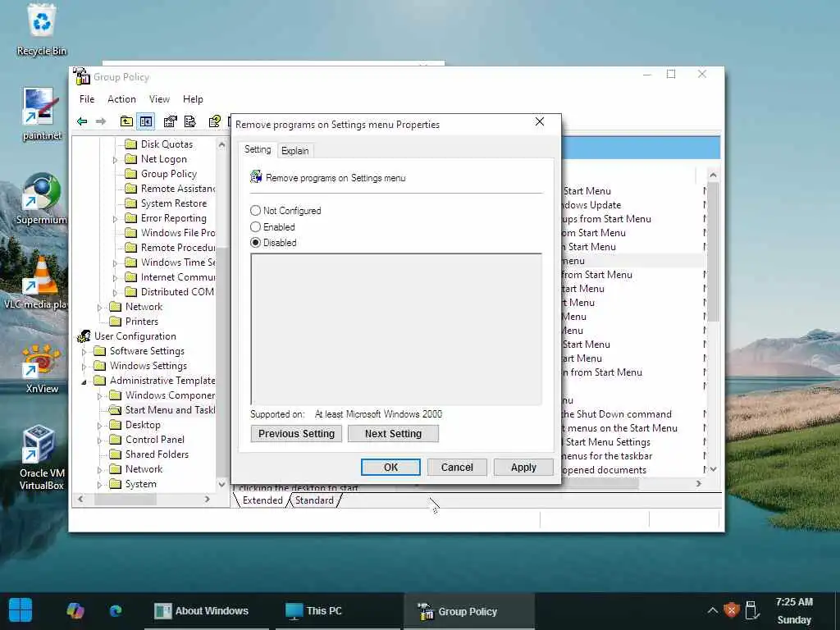Click the Help toolbar icon
Screen dimensions: 840x630
click(215, 121)
